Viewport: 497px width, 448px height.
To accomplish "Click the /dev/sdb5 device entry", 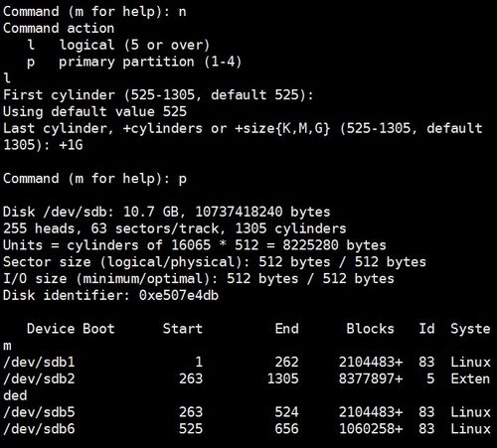I will (x=39, y=412).
